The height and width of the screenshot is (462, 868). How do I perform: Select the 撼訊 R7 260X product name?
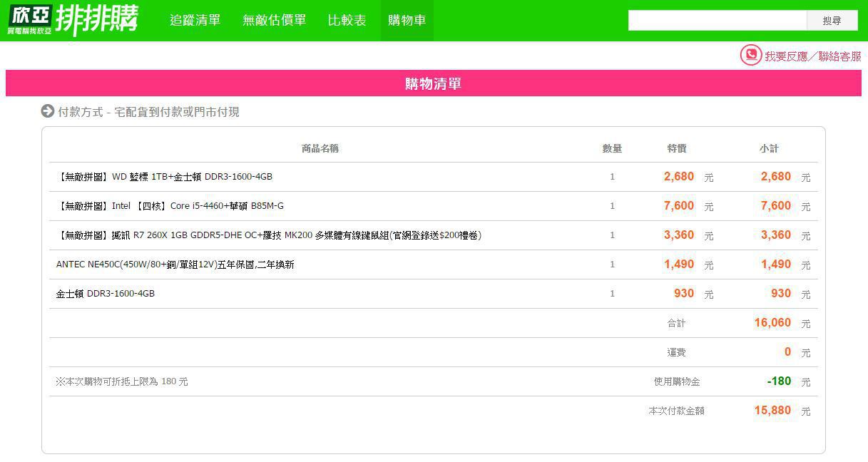pos(268,235)
